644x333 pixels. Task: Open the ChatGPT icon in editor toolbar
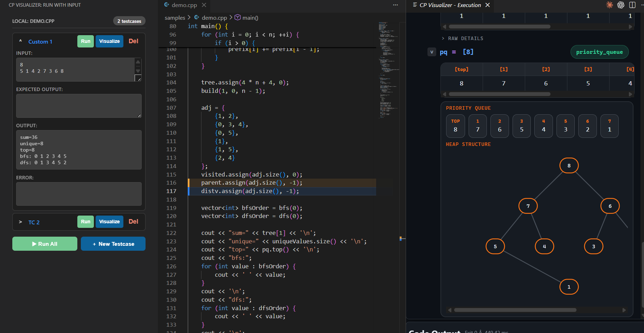click(621, 5)
